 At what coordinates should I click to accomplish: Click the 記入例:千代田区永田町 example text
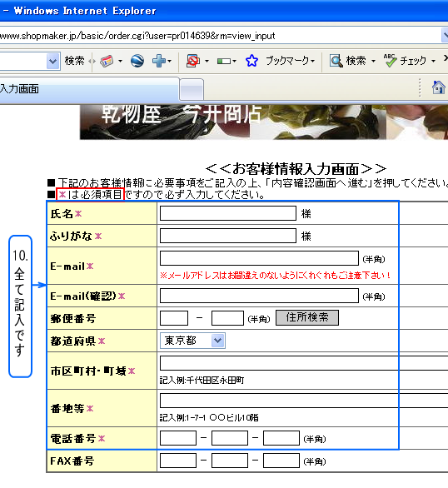[x=202, y=381]
